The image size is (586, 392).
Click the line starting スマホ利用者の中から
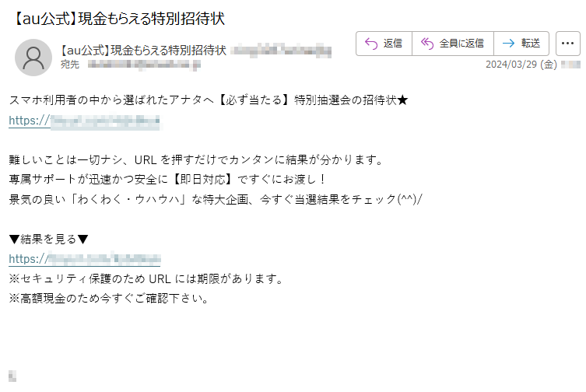point(208,100)
